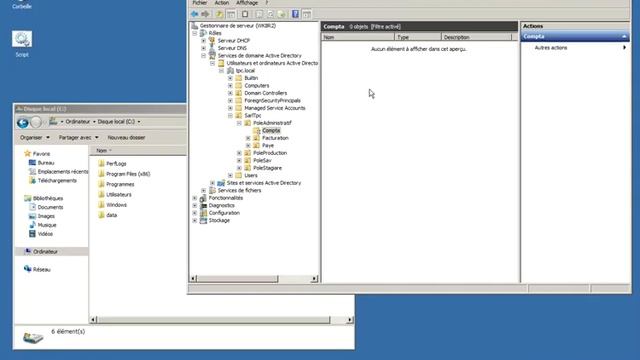Viewport: 640px width, 360px height.
Task: Click the PerfLogs folder icon
Action: point(101,163)
